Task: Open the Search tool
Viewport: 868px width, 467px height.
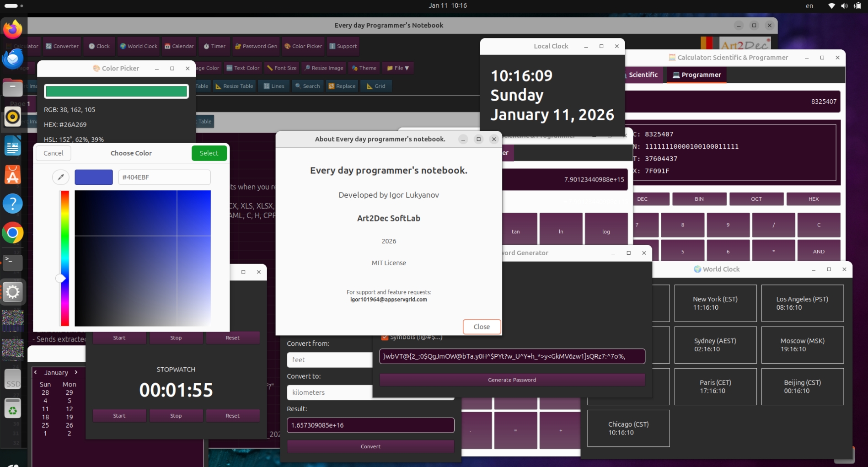Action: (x=307, y=86)
